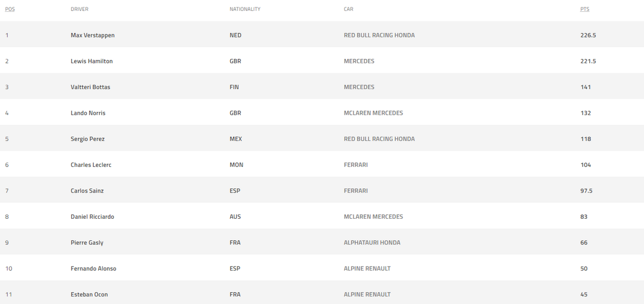This screenshot has width=644, height=304.
Task: Open Carlos Sainz driver page
Action: (87, 191)
